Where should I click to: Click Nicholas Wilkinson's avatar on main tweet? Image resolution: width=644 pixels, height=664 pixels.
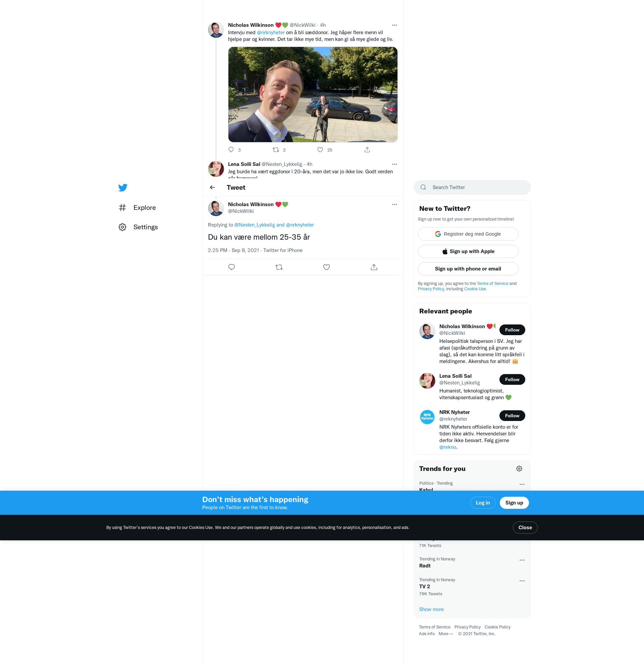[216, 208]
